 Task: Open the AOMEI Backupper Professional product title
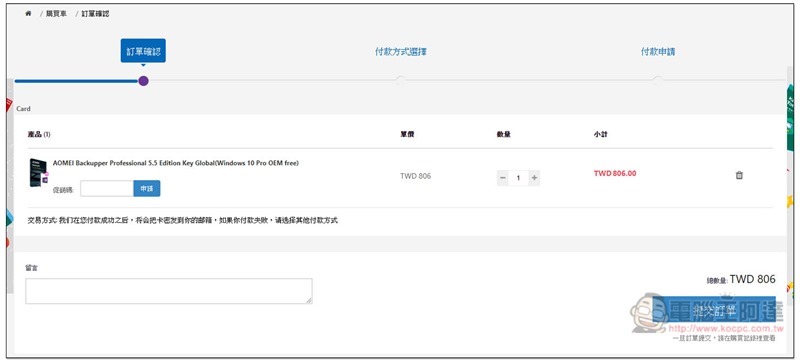176,163
